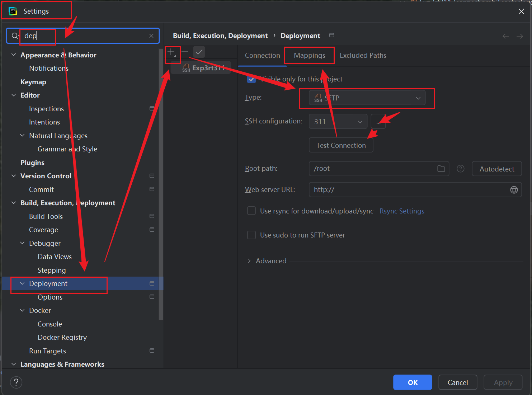Image resolution: width=532 pixels, height=395 pixels.
Task: Open the Type dropdown showing SFTP
Action: pyautogui.click(x=367, y=98)
